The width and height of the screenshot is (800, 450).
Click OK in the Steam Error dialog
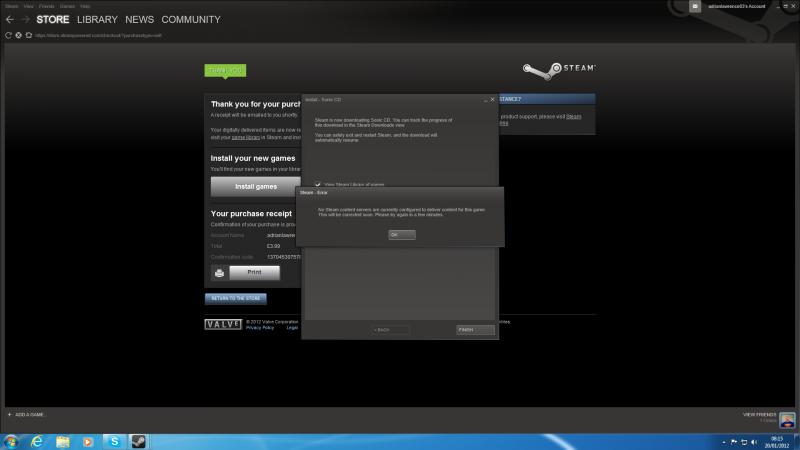402,235
